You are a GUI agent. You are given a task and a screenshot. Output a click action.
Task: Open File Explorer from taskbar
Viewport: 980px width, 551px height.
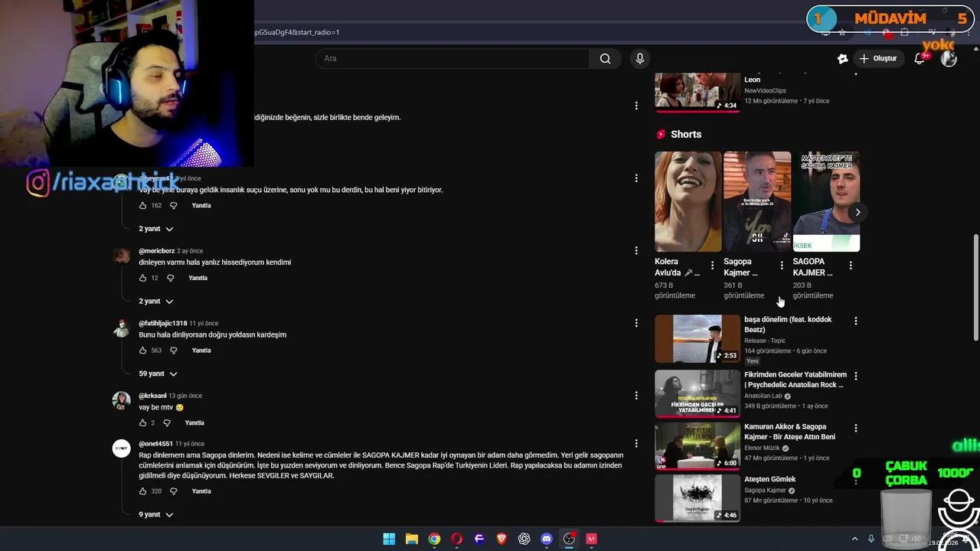(x=411, y=539)
